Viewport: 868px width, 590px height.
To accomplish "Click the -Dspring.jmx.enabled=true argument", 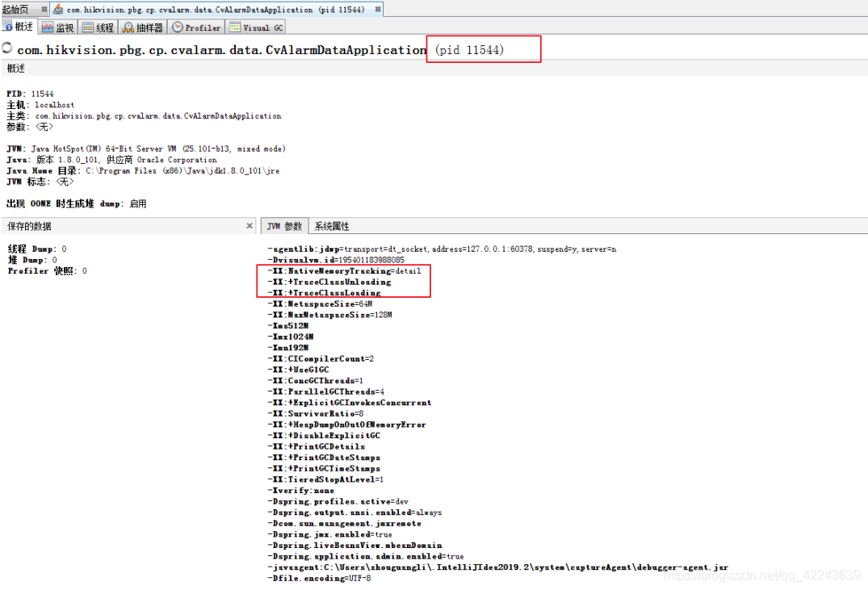I will coord(330,534).
